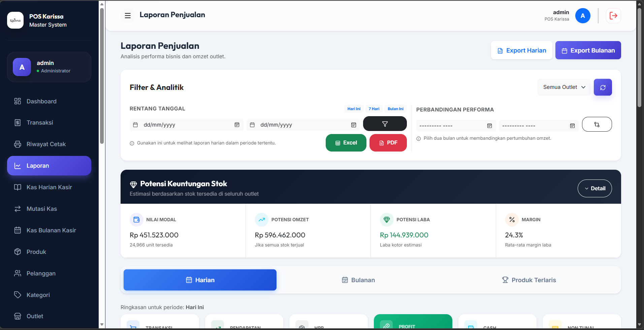The image size is (644, 330).
Task: Click the Potensi Laba diamond icon
Action: click(x=387, y=220)
